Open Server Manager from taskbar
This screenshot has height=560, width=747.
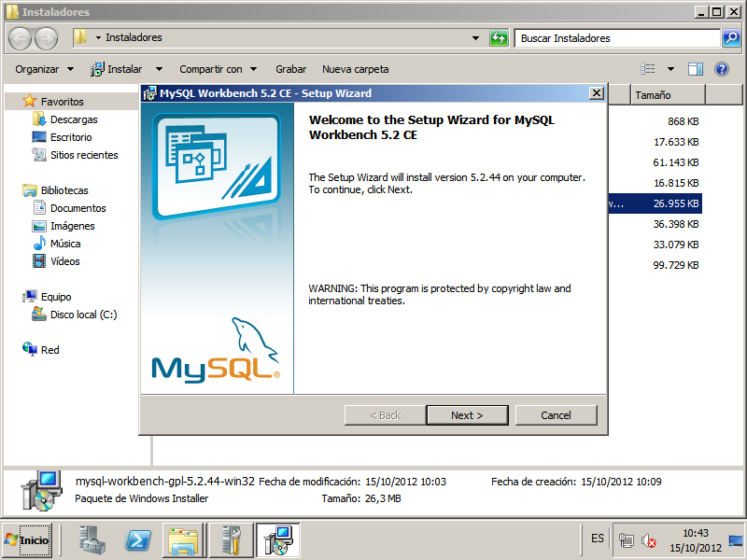[x=92, y=540]
